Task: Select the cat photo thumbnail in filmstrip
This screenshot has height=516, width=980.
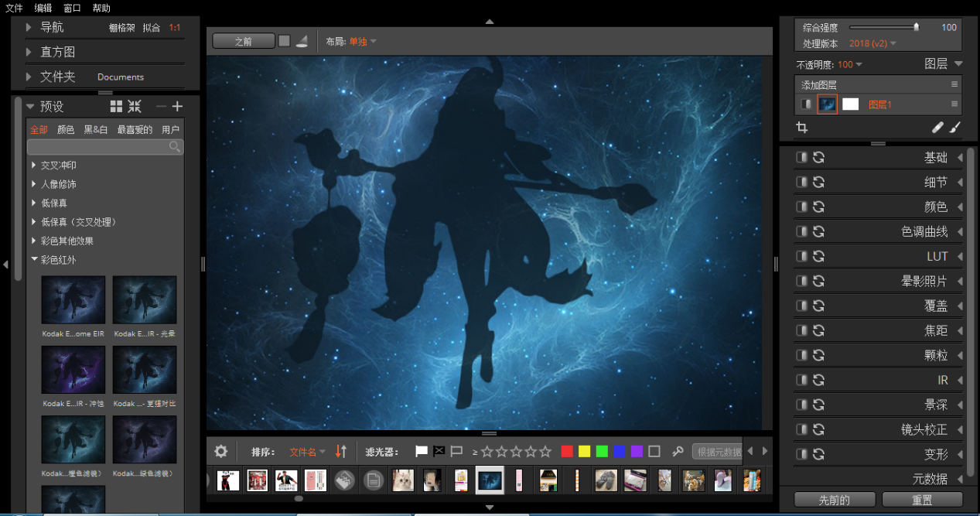Action: click(402, 480)
